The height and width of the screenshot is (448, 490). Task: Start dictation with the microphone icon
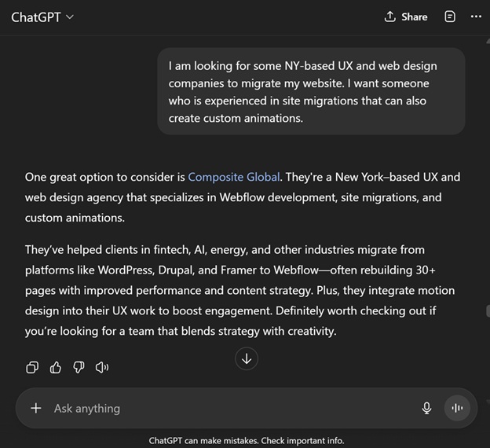[x=426, y=408]
